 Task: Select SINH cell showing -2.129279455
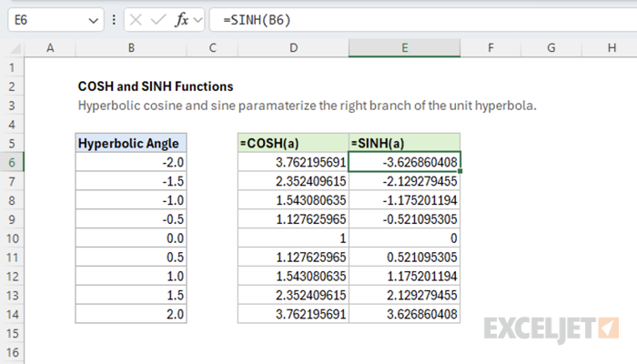point(405,181)
